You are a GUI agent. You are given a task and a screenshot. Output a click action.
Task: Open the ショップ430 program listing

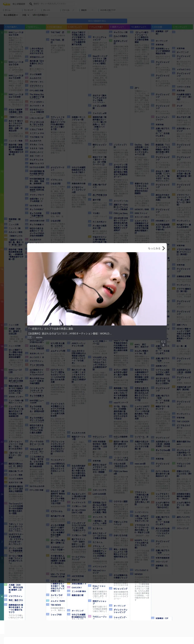coord(56,614)
